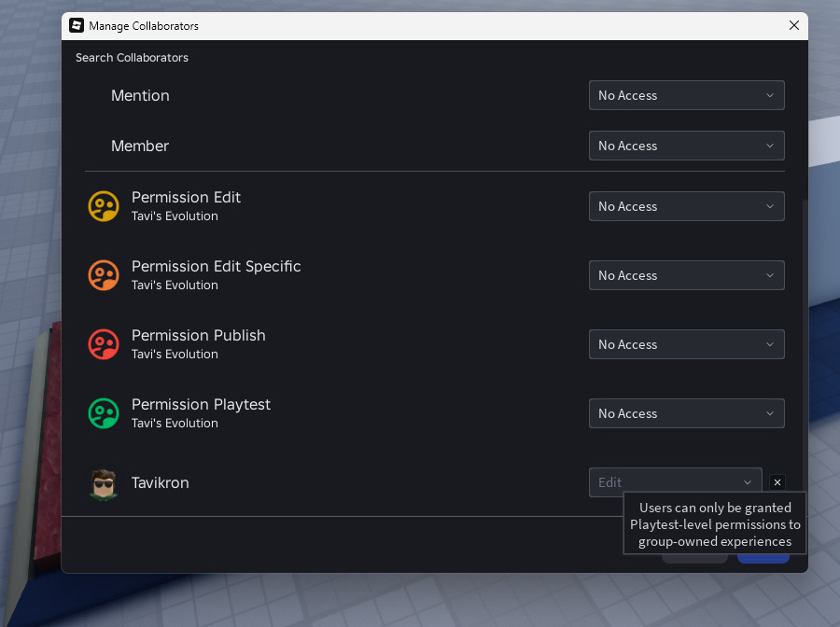Open the Member access dropdown
Screen dimensions: 840x627
point(686,146)
